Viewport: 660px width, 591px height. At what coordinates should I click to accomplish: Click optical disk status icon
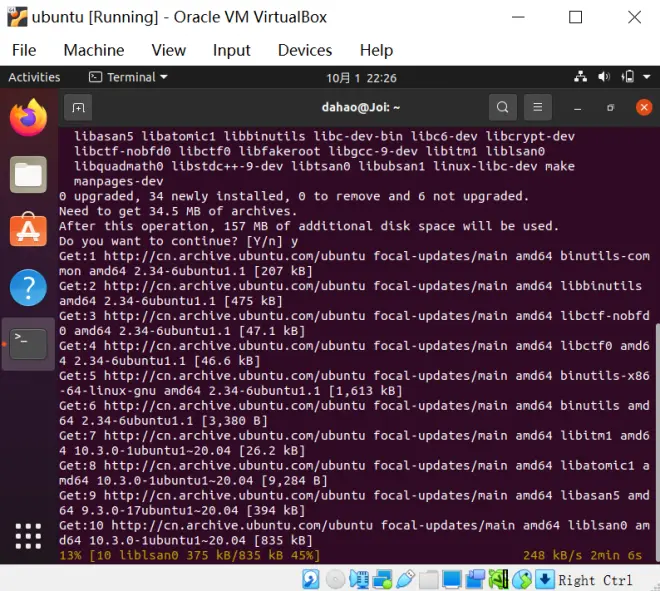pyautogui.click(x=335, y=580)
